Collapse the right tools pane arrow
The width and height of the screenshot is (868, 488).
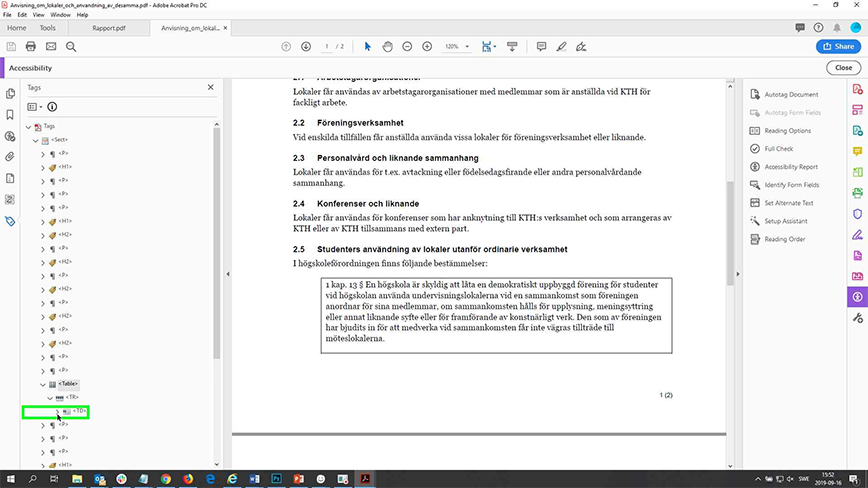[x=737, y=274]
